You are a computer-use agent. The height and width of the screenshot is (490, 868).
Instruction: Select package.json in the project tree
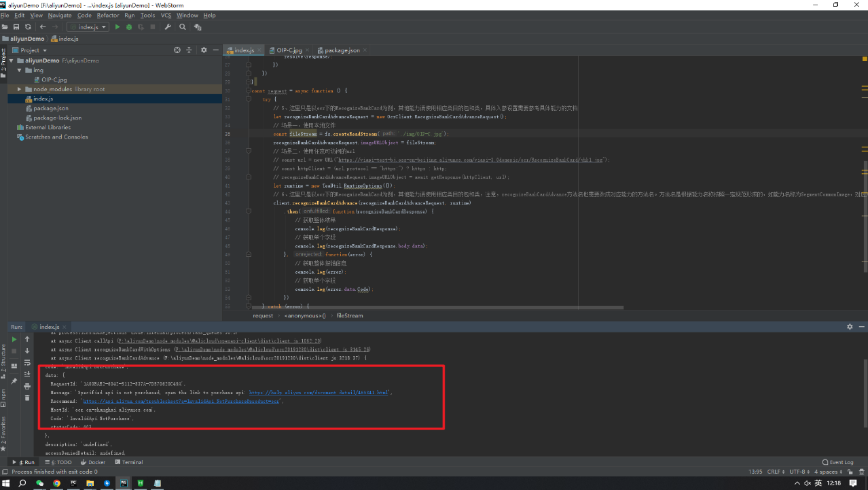click(46, 108)
